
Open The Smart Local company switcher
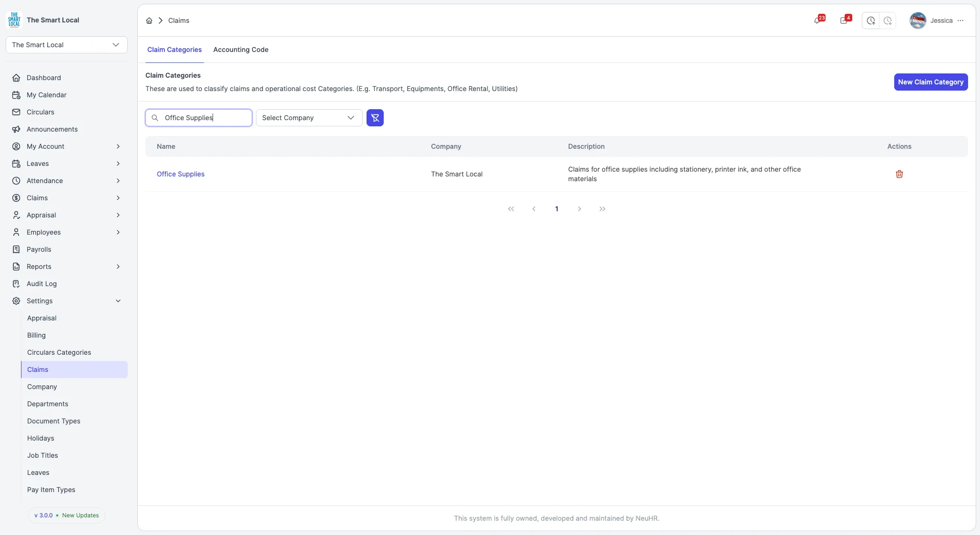point(67,45)
